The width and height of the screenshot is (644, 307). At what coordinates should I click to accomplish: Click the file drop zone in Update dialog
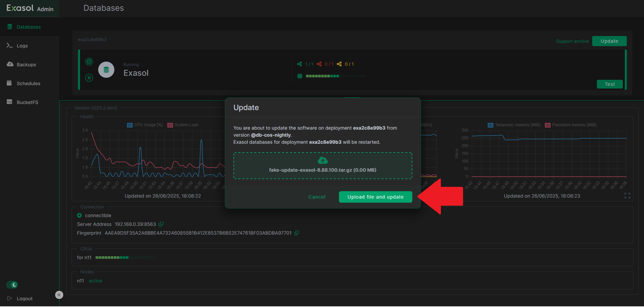[323, 166]
